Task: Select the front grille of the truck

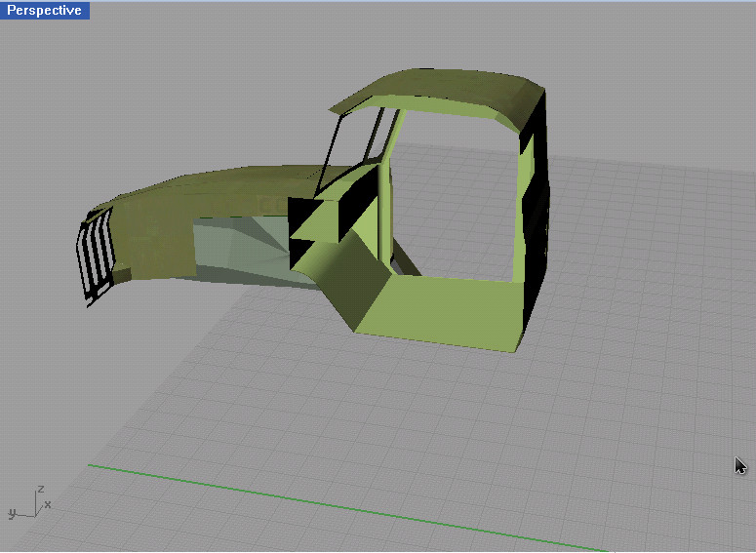Action: click(96, 256)
